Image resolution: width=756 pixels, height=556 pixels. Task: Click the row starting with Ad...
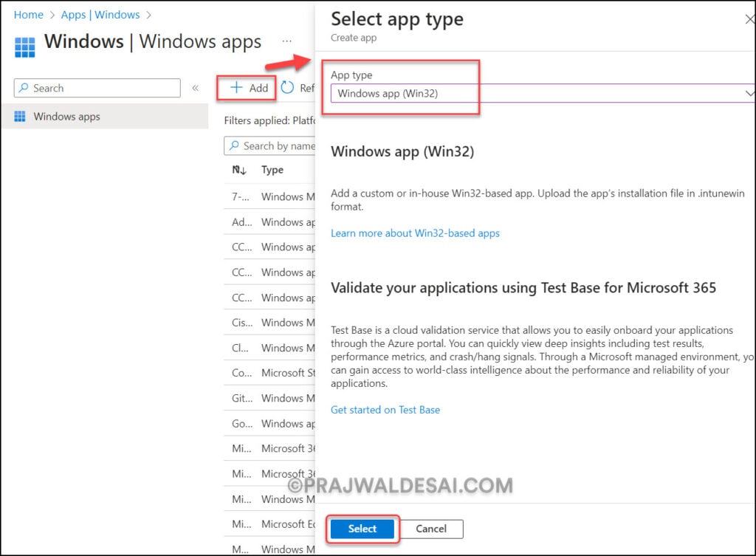(x=269, y=222)
